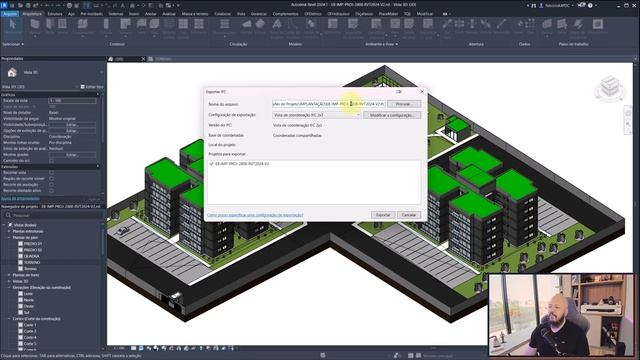Toggle the Recortar vista checkbox
Screen dimensions: 640x360
click(x=51, y=173)
